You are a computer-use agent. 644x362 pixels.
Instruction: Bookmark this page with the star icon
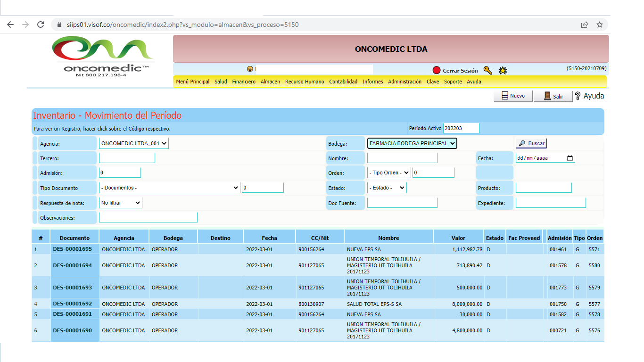pos(600,25)
